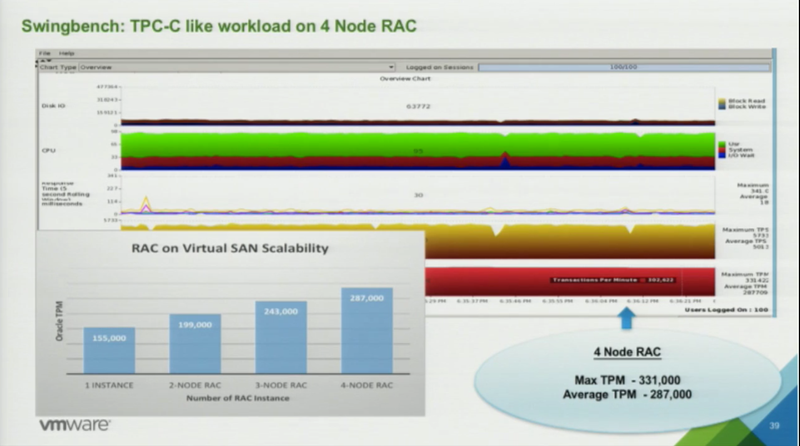Click the 6:35:37 PM time axis label

tap(472, 301)
